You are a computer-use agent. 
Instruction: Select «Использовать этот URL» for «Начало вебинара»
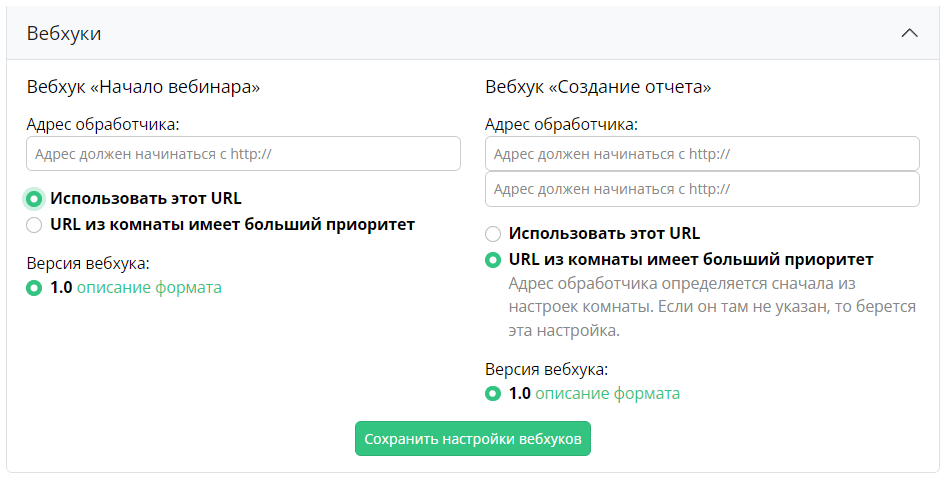pos(34,198)
